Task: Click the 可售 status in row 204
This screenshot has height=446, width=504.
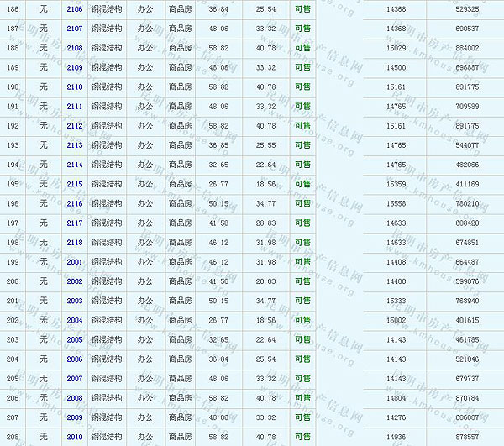Action: tap(302, 359)
